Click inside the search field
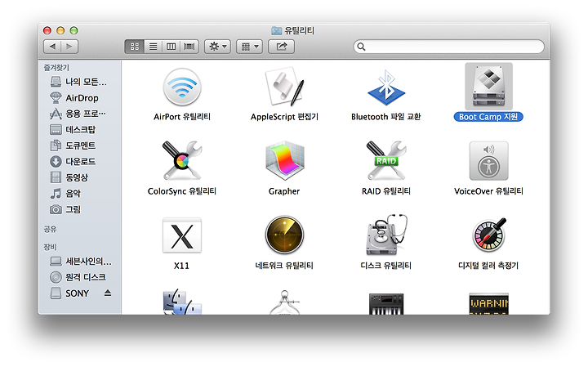 coord(448,47)
